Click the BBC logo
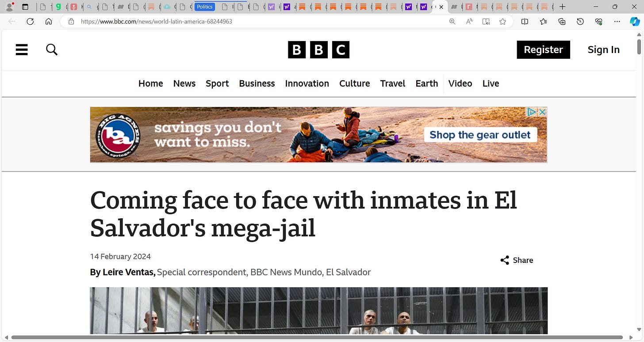This screenshot has width=644, height=342. pos(318,50)
